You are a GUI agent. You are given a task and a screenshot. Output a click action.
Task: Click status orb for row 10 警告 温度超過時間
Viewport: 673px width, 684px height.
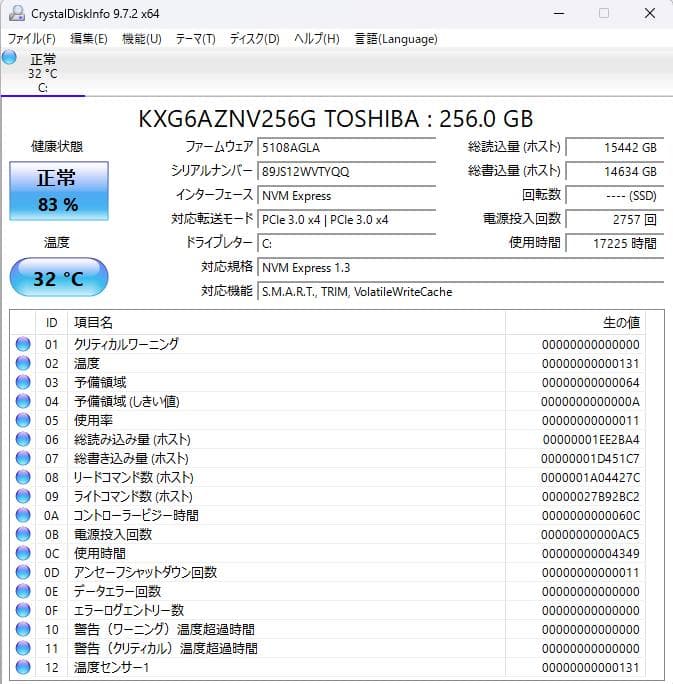pyautogui.click(x=23, y=629)
